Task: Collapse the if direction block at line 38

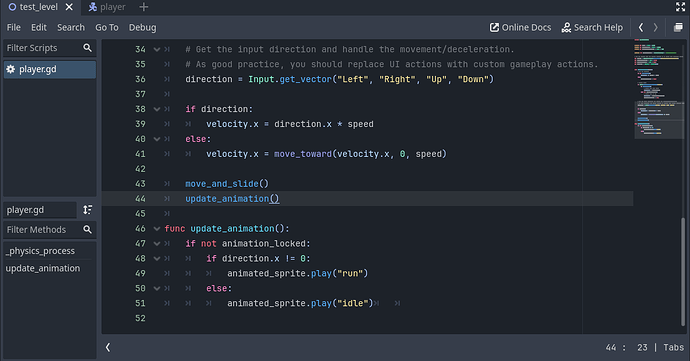Action: pyautogui.click(x=157, y=109)
